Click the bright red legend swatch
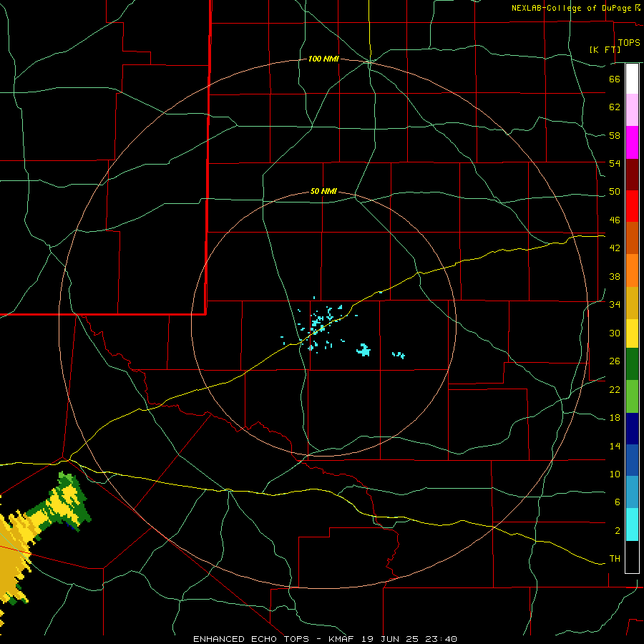Viewport: 644px width, 644px height. (x=632, y=206)
